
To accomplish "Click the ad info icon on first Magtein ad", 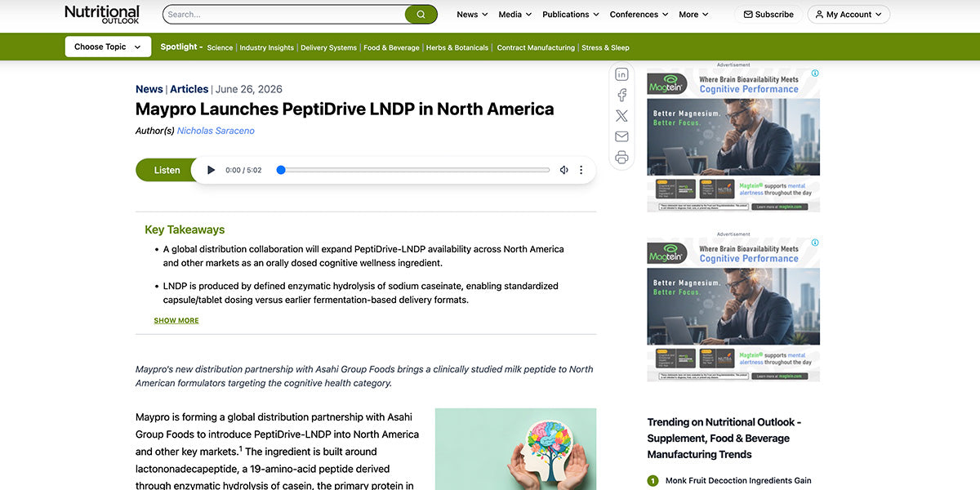I will tap(815, 73).
